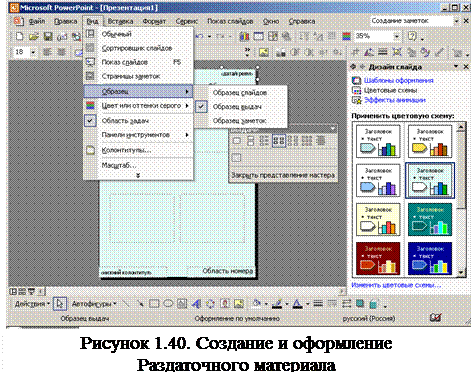472x379 pixels.
Task: Insert WordArt using the blue slanted A icon
Action: pos(196,304)
